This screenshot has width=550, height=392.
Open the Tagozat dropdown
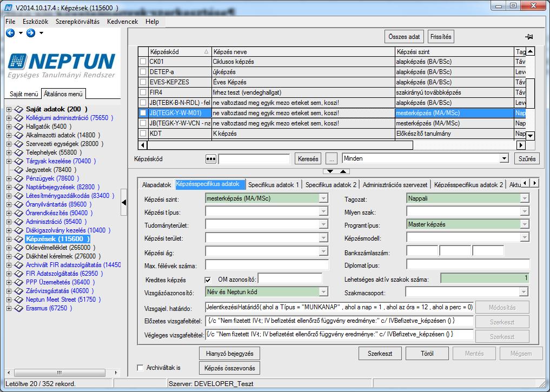[525, 198]
